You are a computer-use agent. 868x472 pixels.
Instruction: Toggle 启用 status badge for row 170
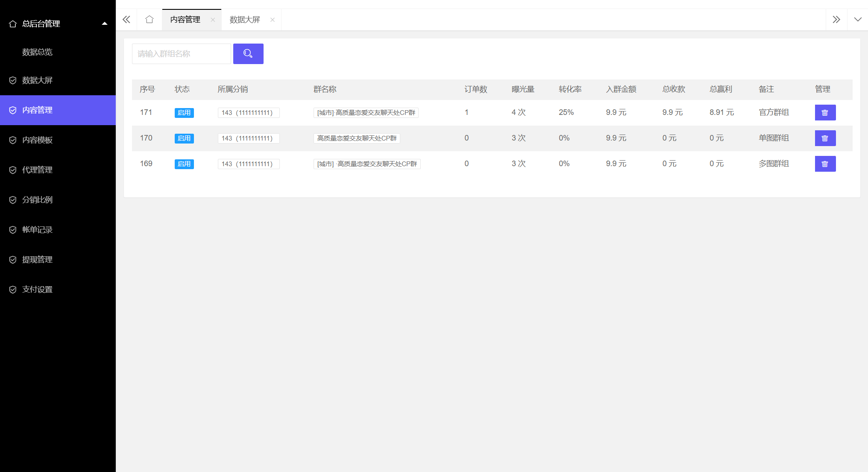[x=184, y=138]
